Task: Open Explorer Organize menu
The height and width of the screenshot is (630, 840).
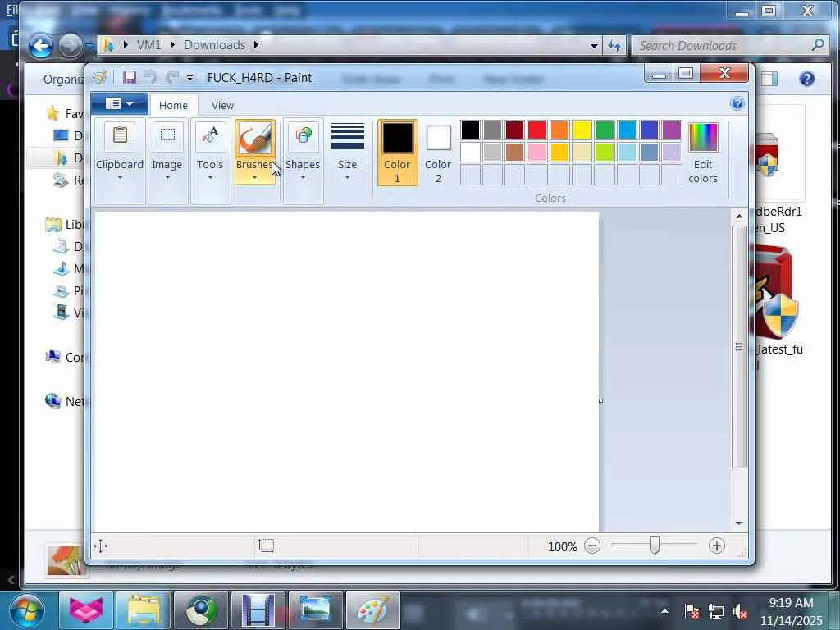Action: point(63,80)
